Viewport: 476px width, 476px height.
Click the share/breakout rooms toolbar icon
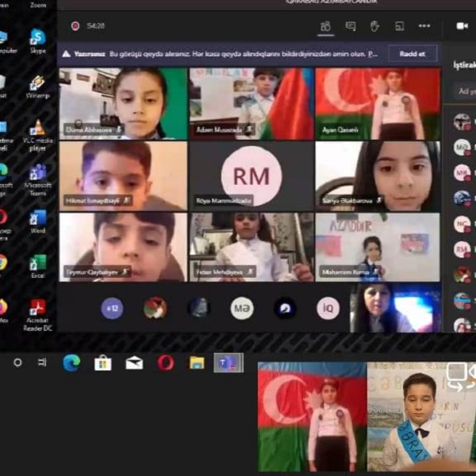click(x=400, y=26)
